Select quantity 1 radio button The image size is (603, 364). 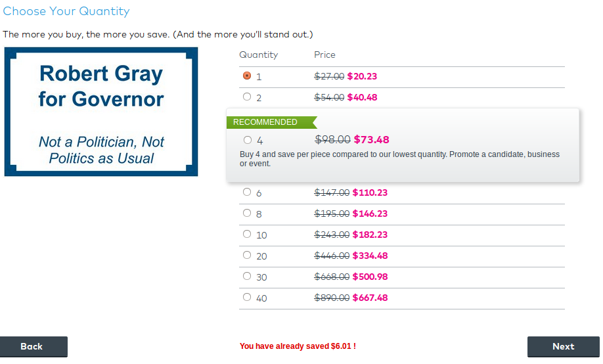click(x=247, y=76)
